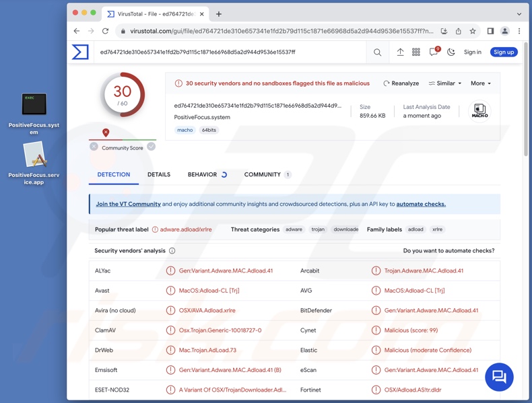Open the blue chat bubble button
This screenshot has width=532, height=403.
tap(499, 377)
